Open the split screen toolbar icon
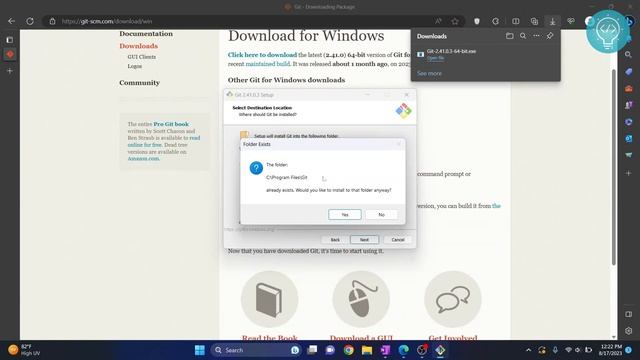The height and width of the screenshot is (360, 640). [516, 21]
